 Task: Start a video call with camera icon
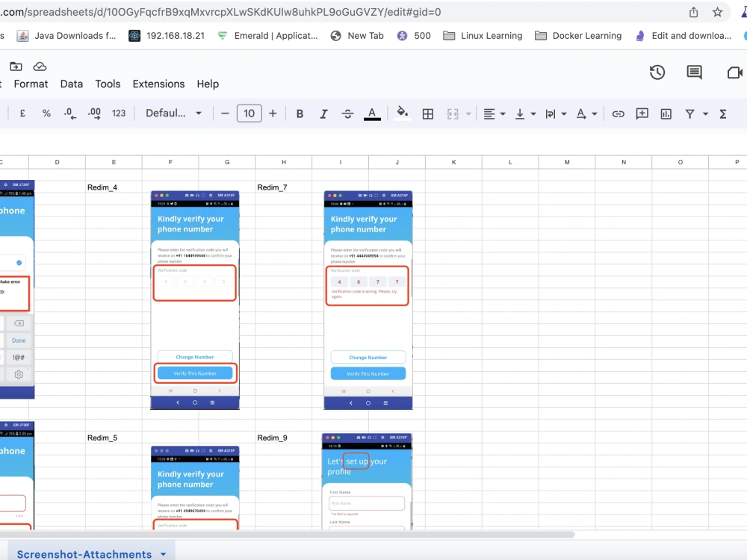pyautogui.click(x=734, y=72)
